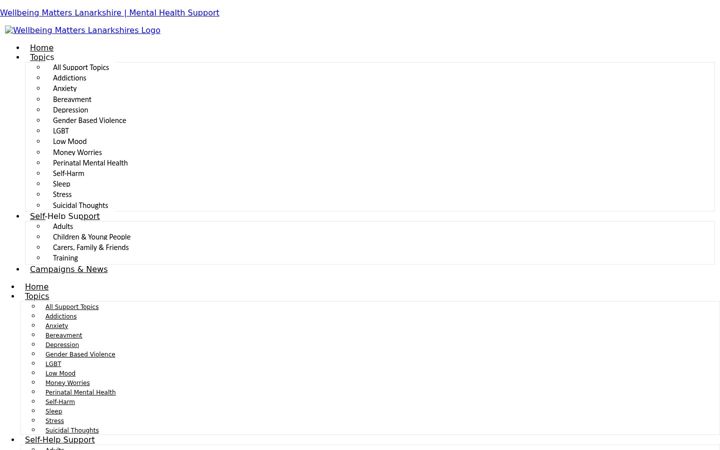Screen dimensions: 720x450
Task: Select Self-Harm in the upper menu
Action: click(68, 174)
